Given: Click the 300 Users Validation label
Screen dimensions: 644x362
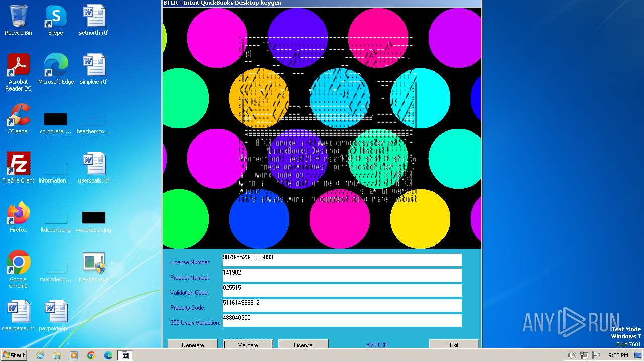Looking at the screenshot, I should (x=195, y=323).
